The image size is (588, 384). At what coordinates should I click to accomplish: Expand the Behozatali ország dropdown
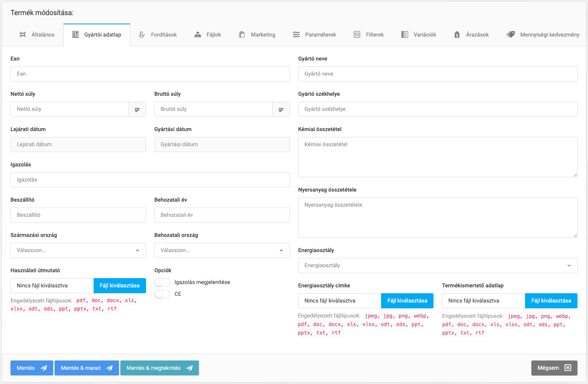(x=222, y=250)
